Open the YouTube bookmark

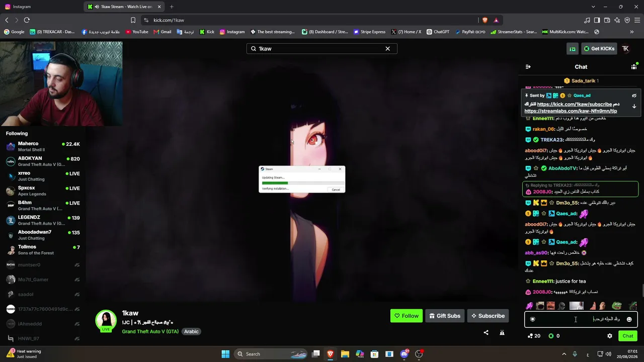click(137, 32)
